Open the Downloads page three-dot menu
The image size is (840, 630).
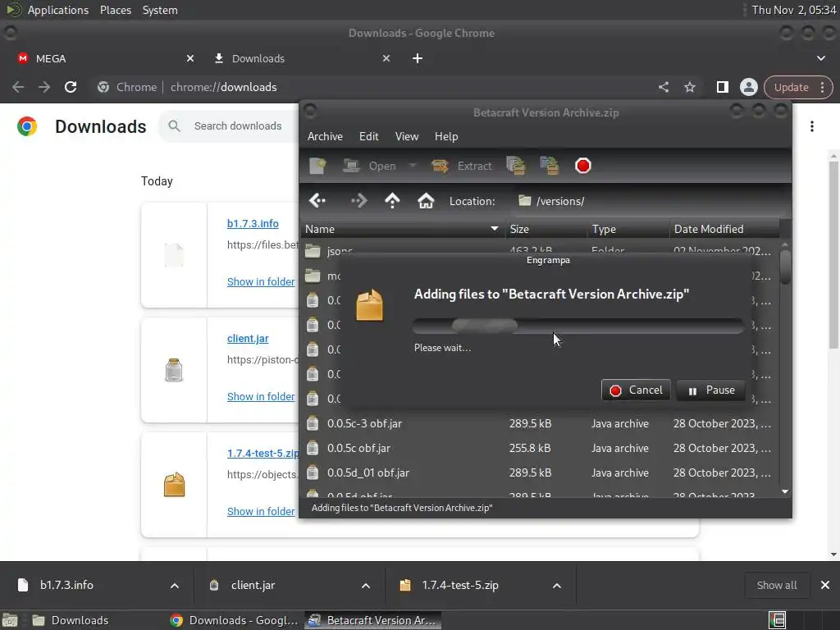tap(812, 126)
